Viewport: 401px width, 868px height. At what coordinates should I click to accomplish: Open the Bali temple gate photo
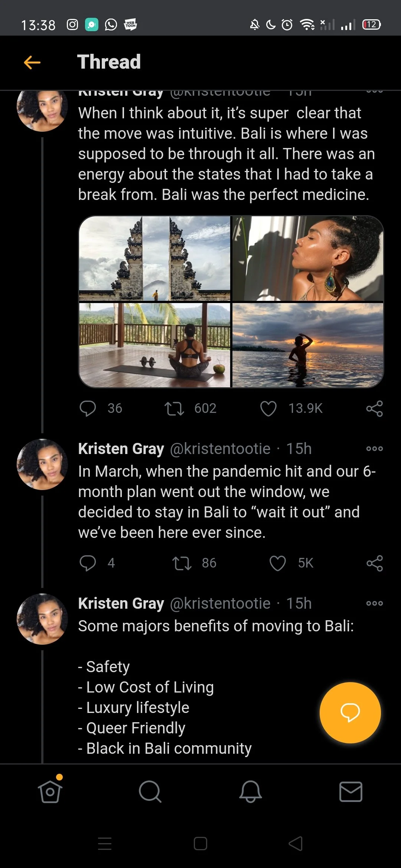pyautogui.click(x=154, y=259)
